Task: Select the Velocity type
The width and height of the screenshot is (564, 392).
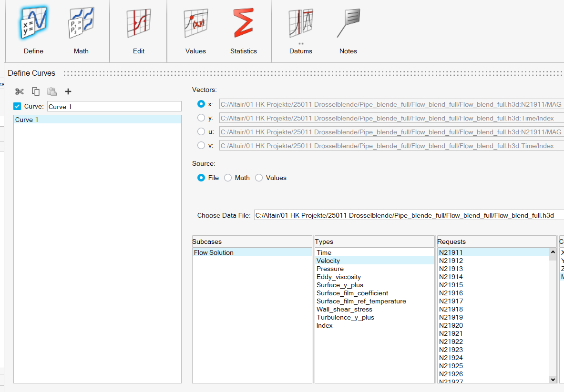Action: (x=374, y=261)
